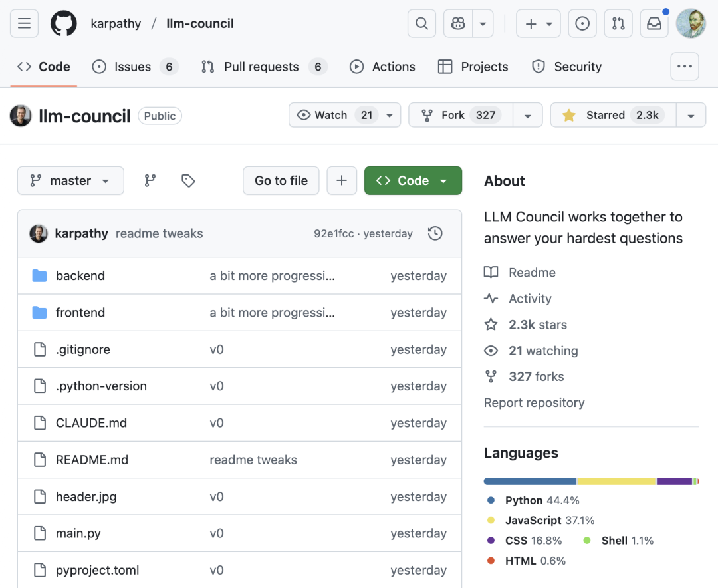Viewport: 718px width, 588px height.
Task: Click the Go to file button
Action: tap(281, 180)
